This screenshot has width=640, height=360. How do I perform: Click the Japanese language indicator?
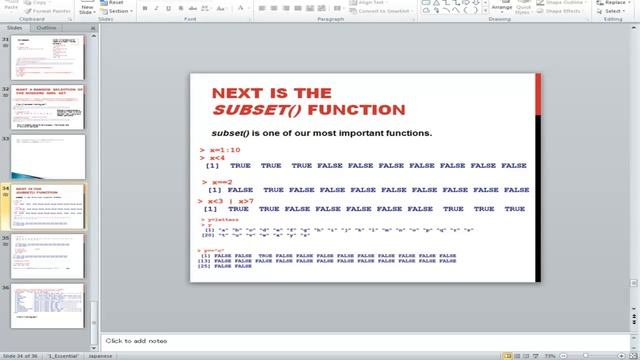(100, 356)
